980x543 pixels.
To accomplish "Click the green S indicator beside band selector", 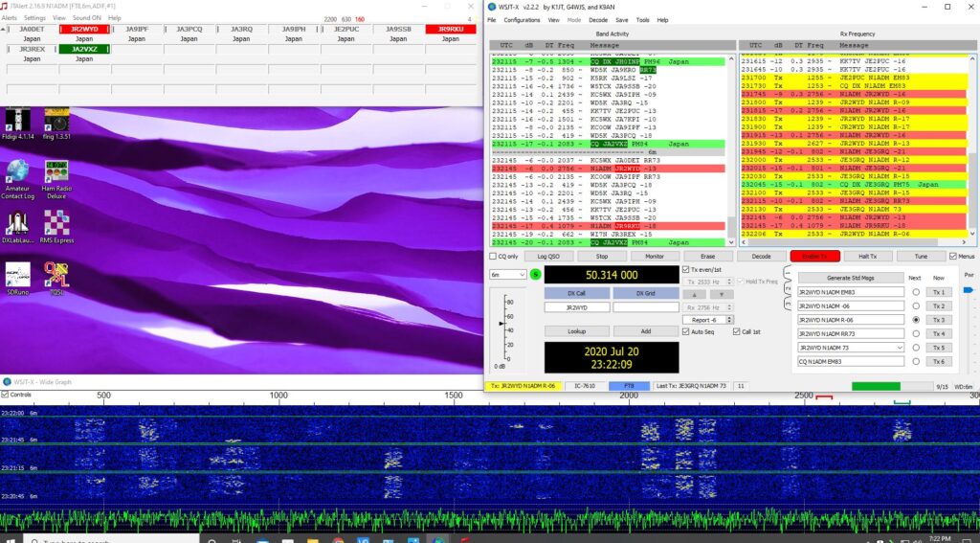I will (535, 274).
